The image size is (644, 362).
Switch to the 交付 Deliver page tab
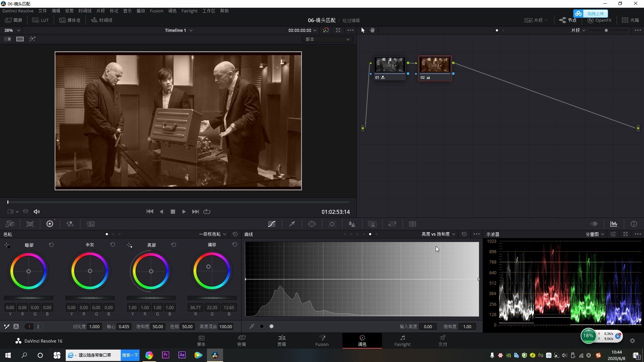(443, 341)
